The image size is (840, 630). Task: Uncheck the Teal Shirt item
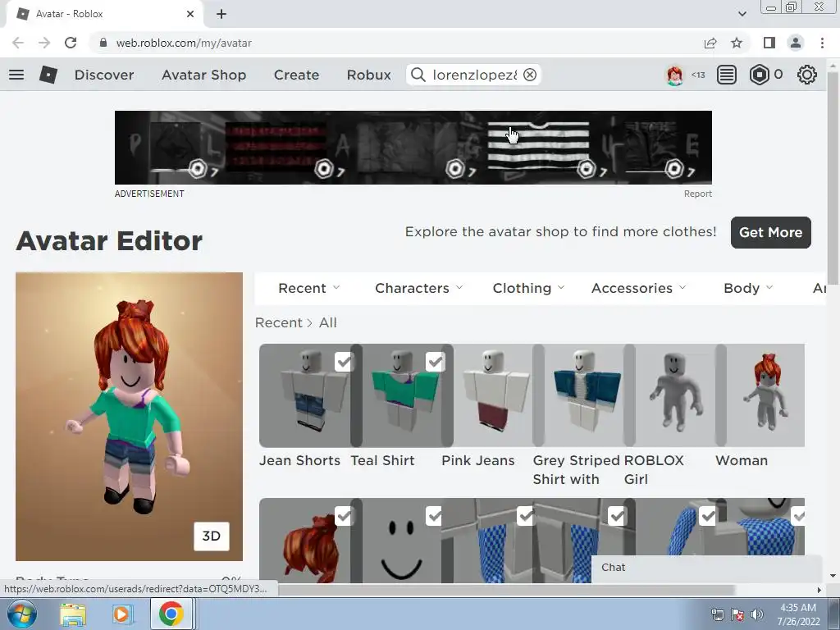(435, 362)
